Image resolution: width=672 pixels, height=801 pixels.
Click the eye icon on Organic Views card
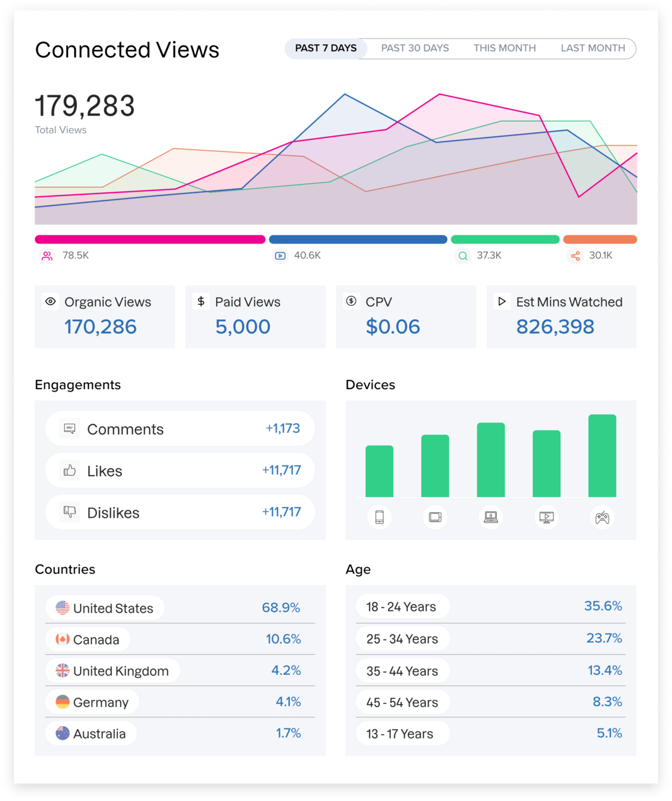pyautogui.click(x=51, y=301)
